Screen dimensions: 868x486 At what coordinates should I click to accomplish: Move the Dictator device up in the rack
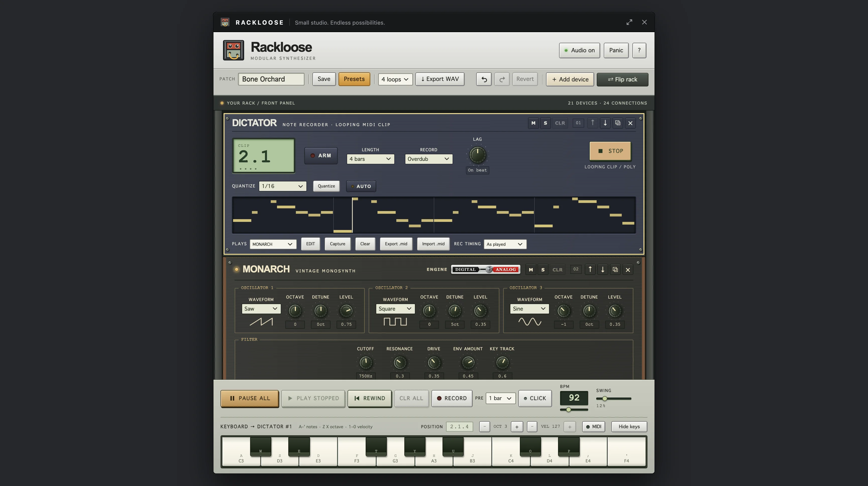tap(593, 123)
